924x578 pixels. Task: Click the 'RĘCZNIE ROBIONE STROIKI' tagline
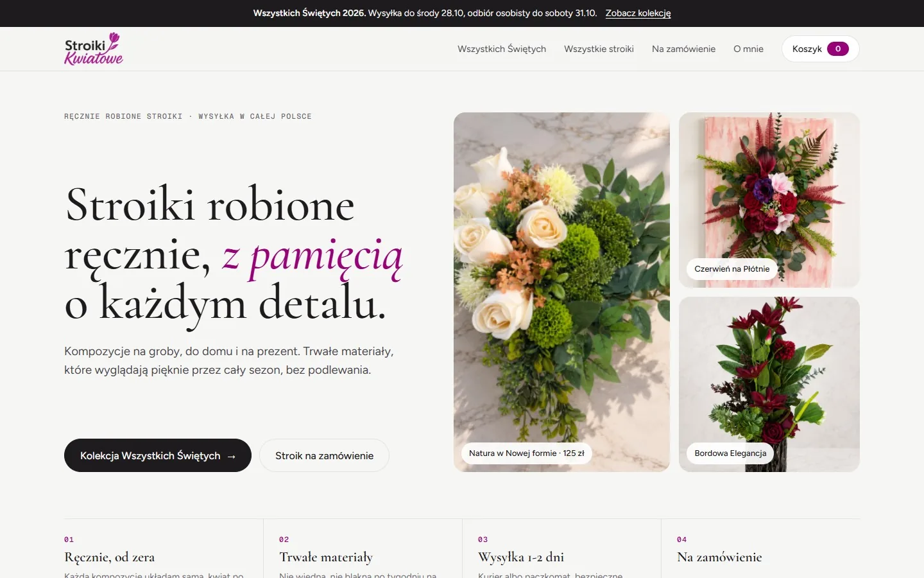click(x=188, y=116)
